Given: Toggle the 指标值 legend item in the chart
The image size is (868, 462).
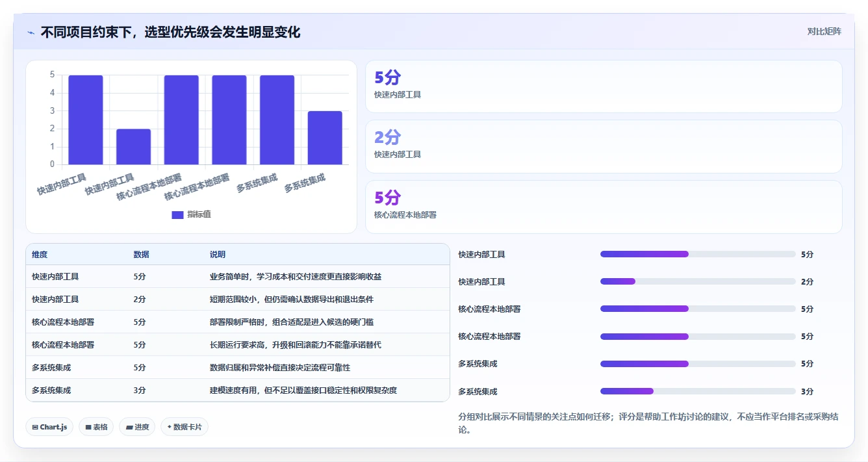Looking at the screenshot, I should [191, 214].
